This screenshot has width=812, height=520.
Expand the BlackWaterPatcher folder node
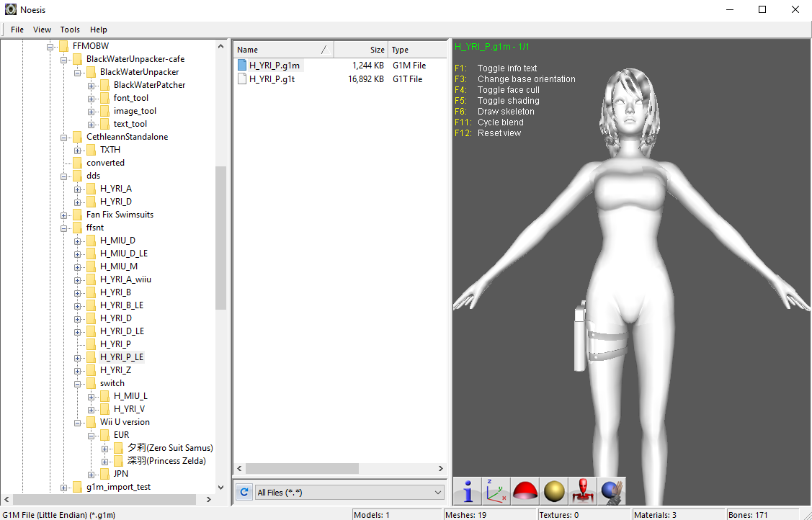[x=91, y=86]
